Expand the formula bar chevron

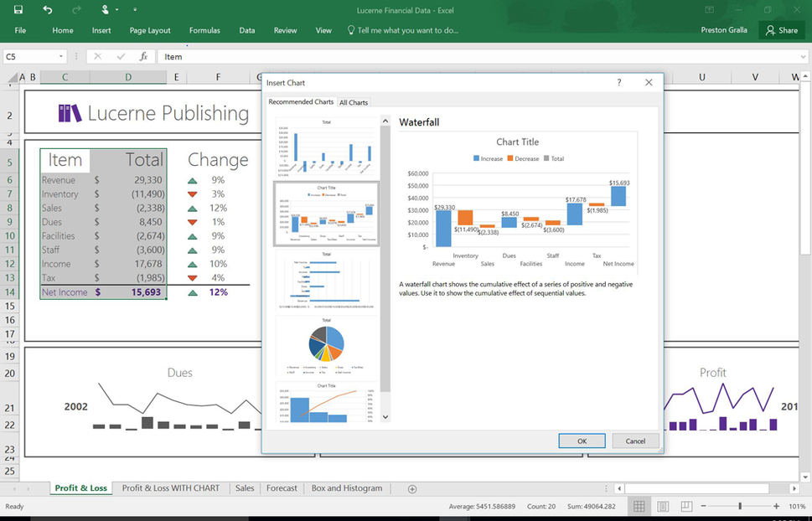(x=803, y=57)
